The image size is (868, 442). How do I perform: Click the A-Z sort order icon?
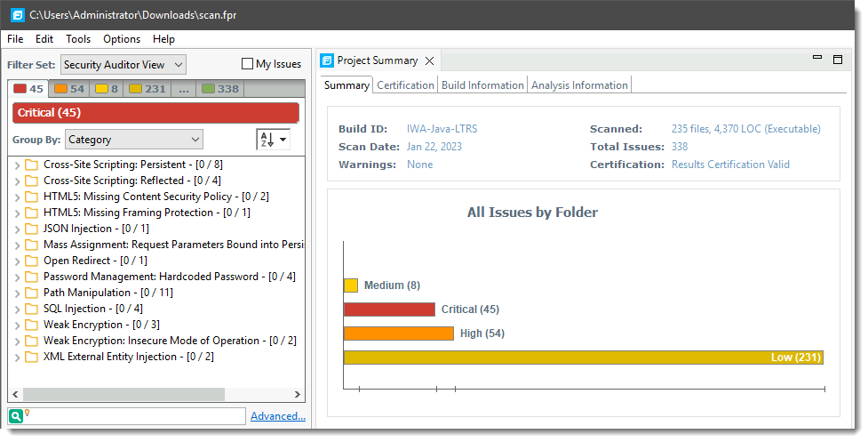pyautogui.click(x=267, y=140)
